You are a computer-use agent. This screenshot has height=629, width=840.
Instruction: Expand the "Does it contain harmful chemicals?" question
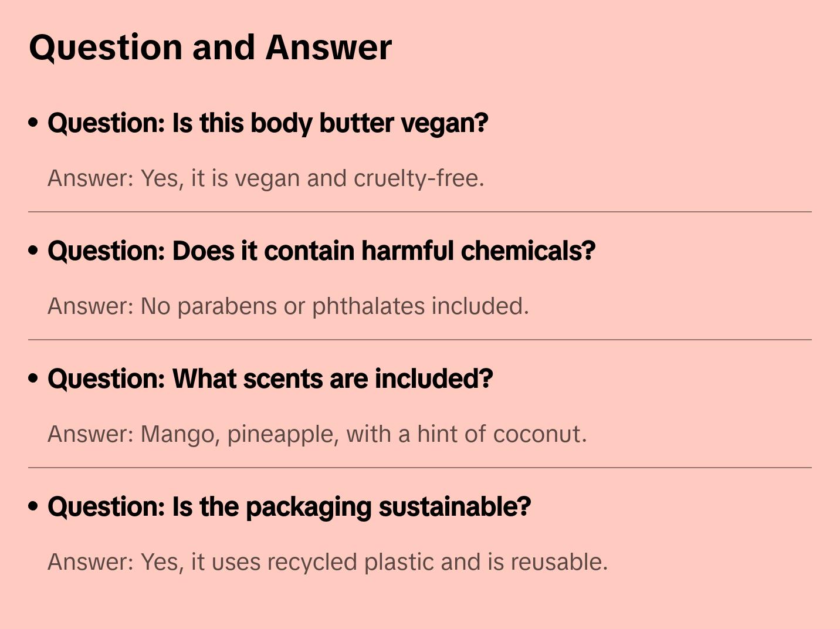[x=321, y=251]
